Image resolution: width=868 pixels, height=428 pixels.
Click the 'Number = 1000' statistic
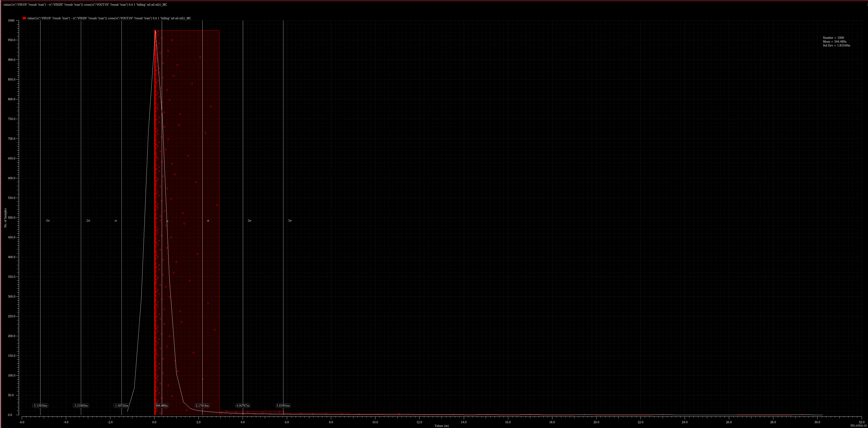pos(833,38)
